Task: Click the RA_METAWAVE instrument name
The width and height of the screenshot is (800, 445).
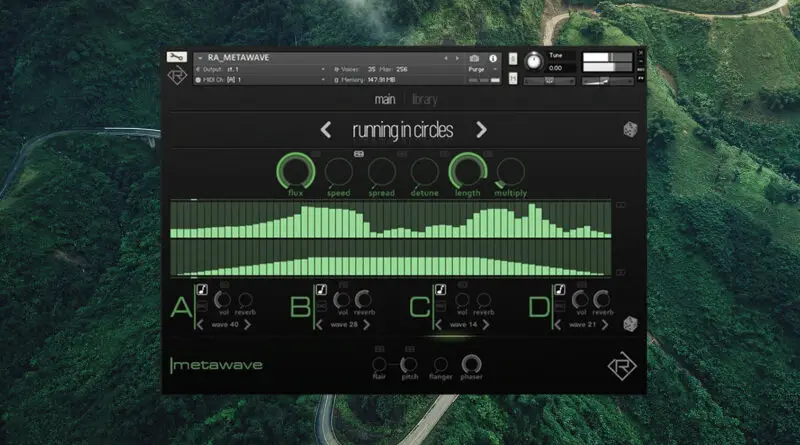Action: [238, 58]
